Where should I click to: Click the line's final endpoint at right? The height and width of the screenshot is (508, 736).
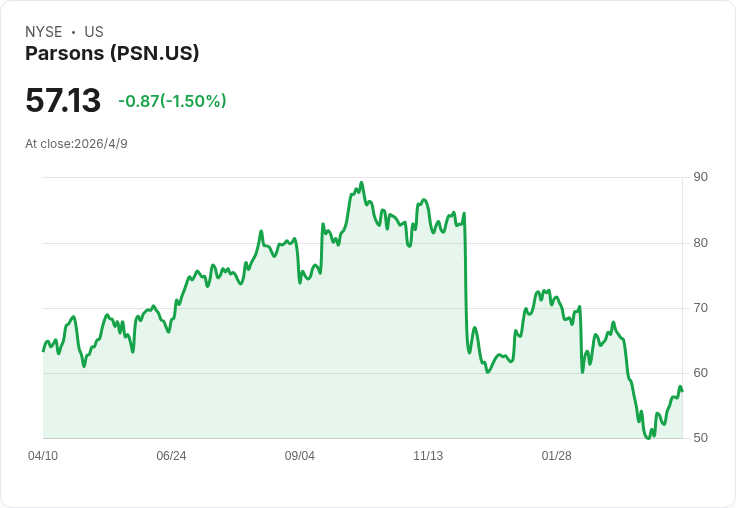coord(682,391)
